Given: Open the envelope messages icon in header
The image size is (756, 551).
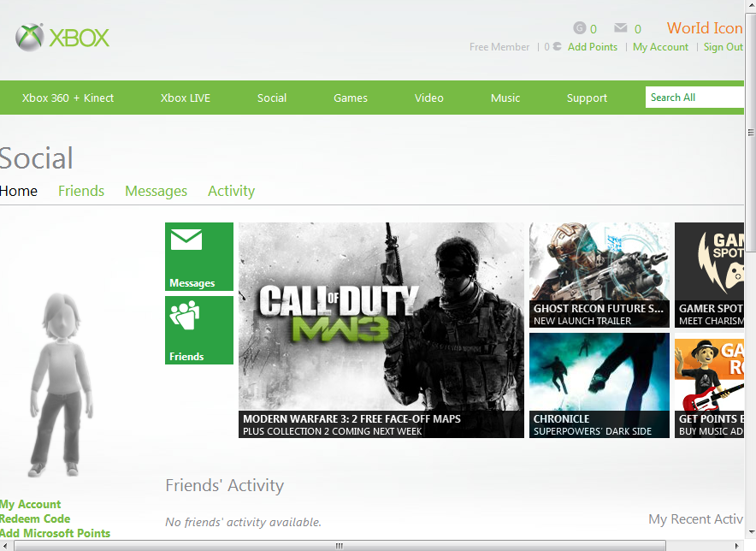Looking at the screenshot, I should tap(621, 28).
